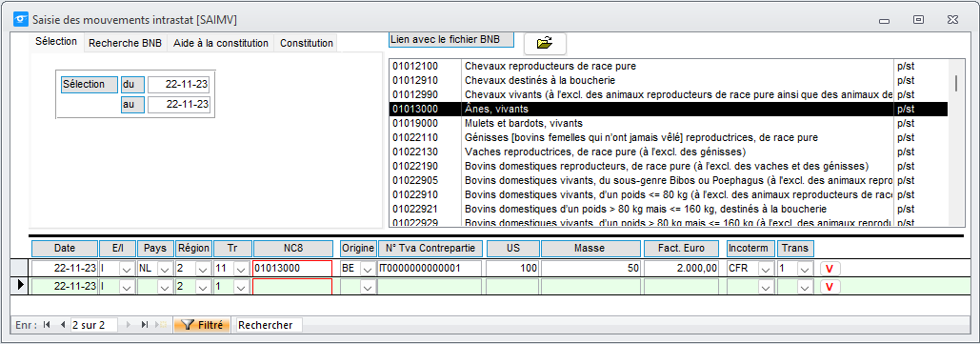Viewport: 980px width, 344px height.
Task: Click the Sélection label button
Action: [90, 85]
